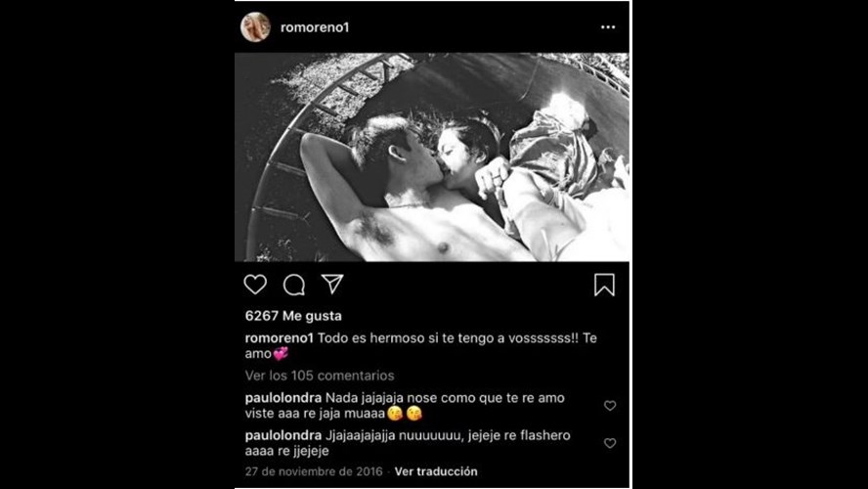Image resolution: width=868 pixels, height=489 pixels.
Task: Like the first paulolondra comment
Action: pyautogui.click(x=610, y=405)
